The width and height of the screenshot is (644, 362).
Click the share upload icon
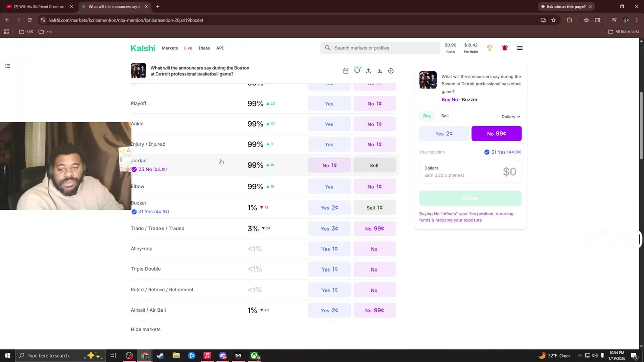(x=368, y=71)
